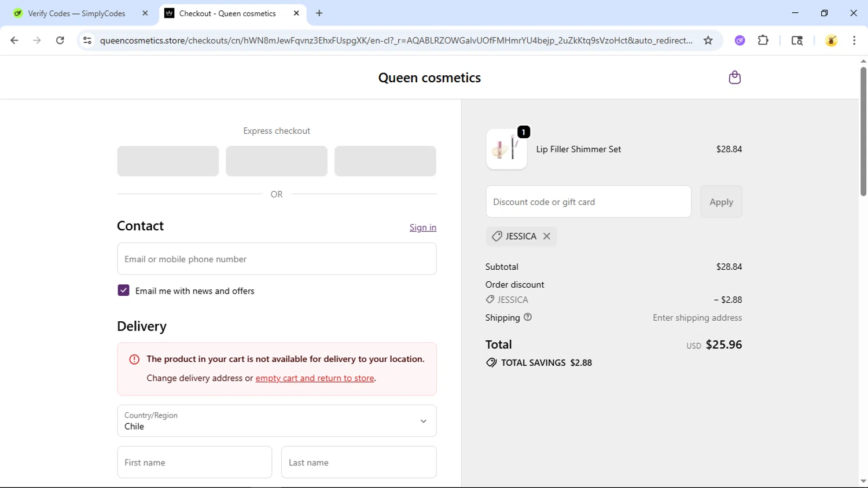
Task: Click the purple extension icon in toolbar
Action: click(x=740, y=41)
